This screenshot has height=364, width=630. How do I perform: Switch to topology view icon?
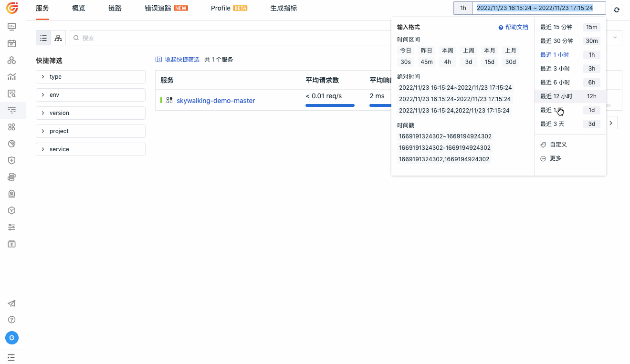click(x=58, y=38)
